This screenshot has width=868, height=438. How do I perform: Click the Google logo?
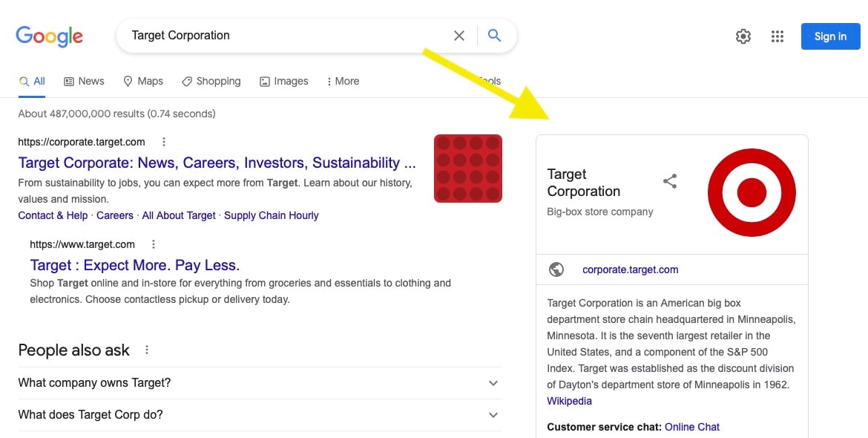point(50,36)
